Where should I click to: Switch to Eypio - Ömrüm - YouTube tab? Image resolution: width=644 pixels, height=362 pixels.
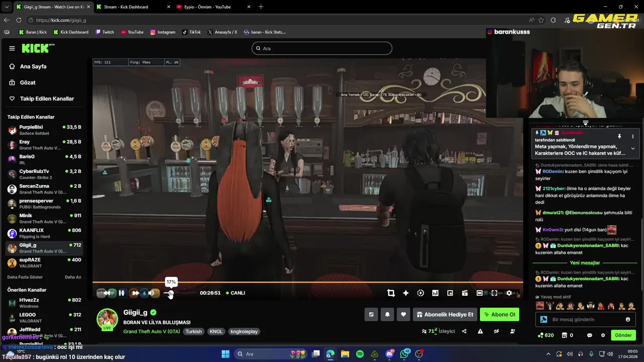213,7
